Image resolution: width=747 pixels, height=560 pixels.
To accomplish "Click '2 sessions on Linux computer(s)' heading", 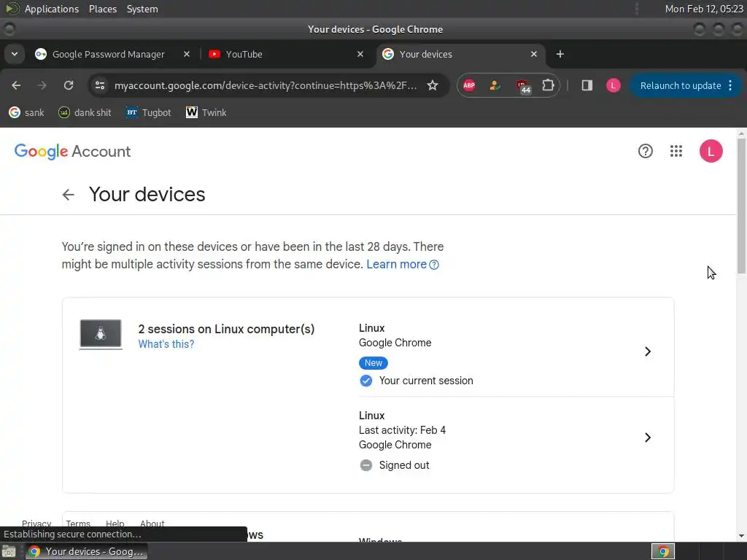I will coord(226,329).
